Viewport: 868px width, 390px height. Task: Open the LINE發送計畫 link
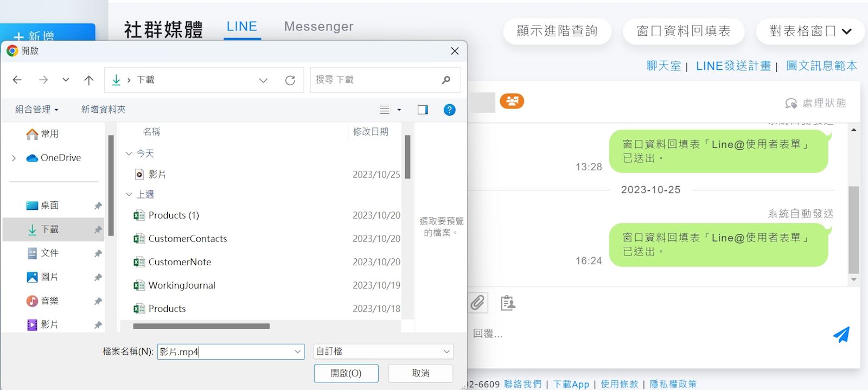pos(733,66)
